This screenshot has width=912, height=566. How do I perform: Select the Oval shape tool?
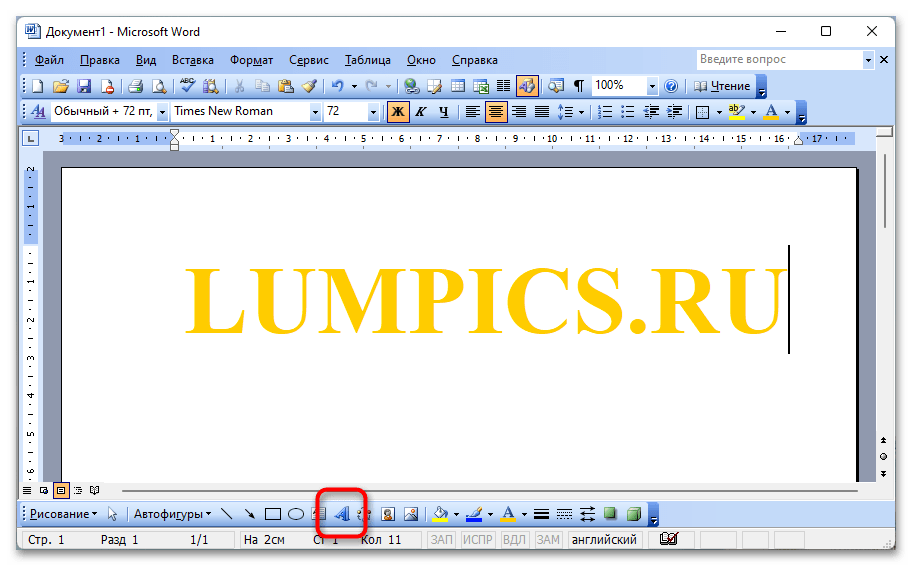(x=296, y=514)
